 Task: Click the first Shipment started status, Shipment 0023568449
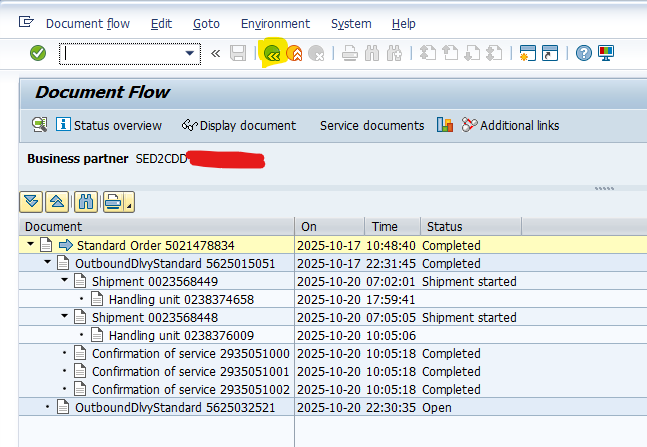point(469,281)
